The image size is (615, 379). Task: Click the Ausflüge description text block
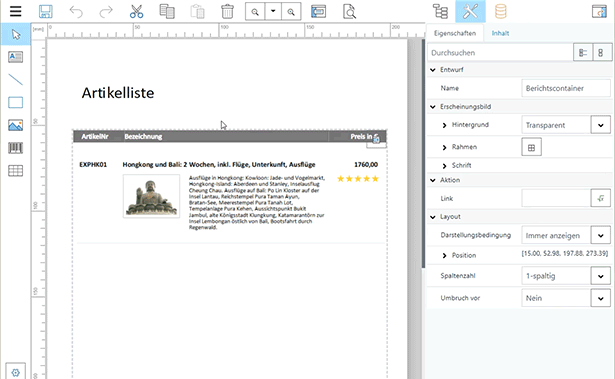click(x=257, y=202)
